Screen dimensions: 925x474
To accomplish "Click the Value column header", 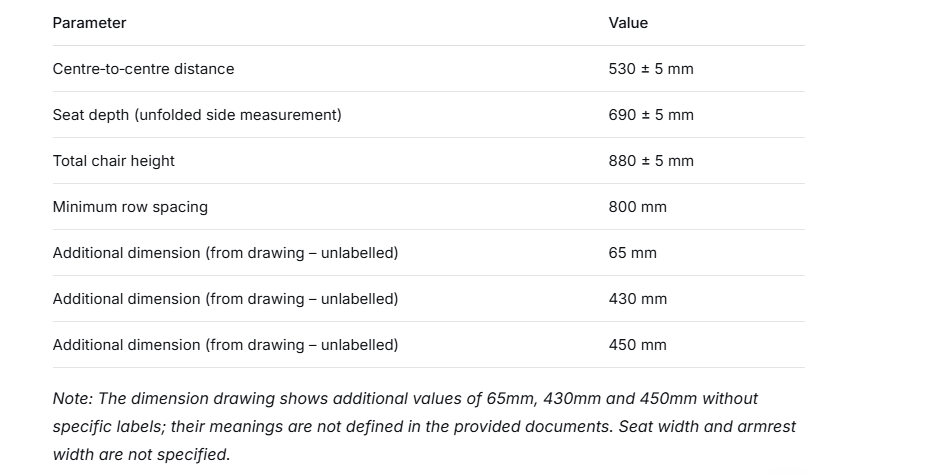I will [628, 23].
